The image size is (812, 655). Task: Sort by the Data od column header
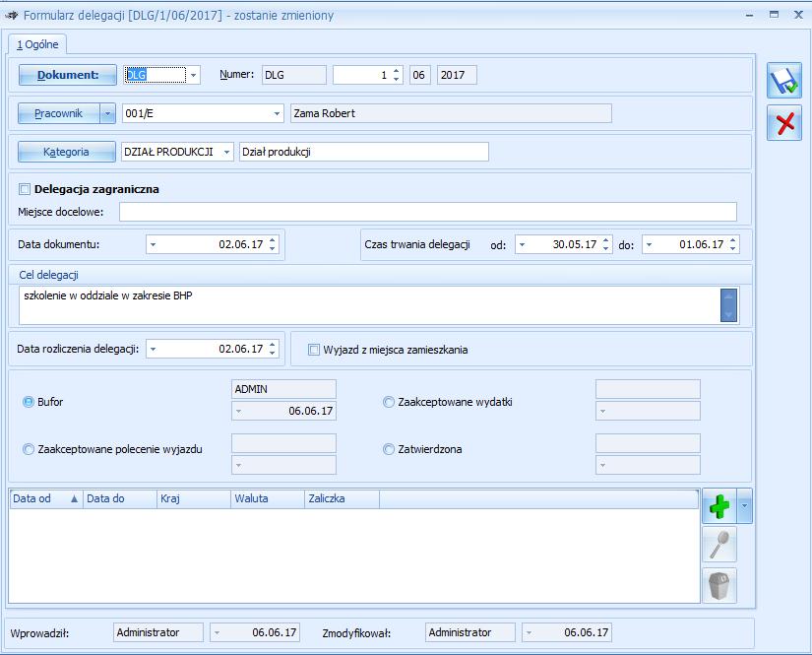coord(46,499)
